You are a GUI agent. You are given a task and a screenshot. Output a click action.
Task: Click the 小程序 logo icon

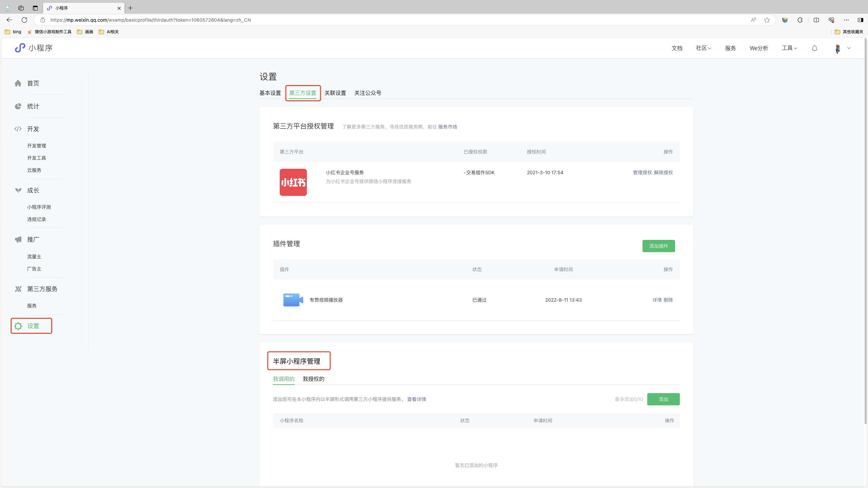(20, 48)
